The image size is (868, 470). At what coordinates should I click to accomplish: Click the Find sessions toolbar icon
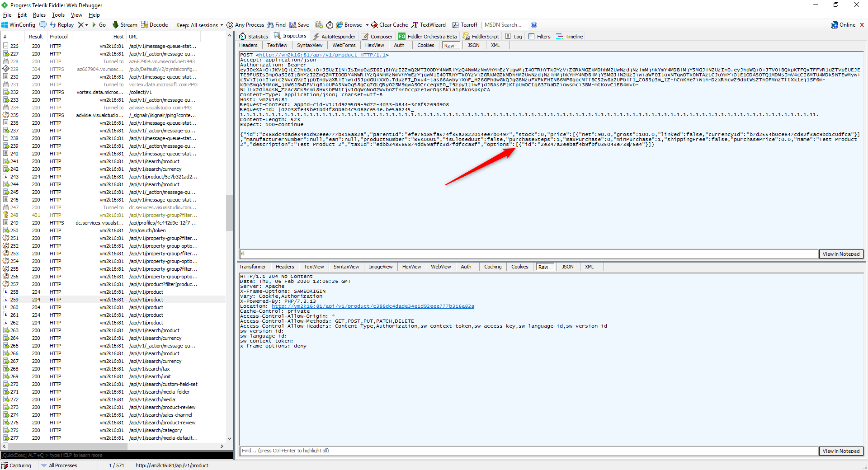[x=276, y=25]
